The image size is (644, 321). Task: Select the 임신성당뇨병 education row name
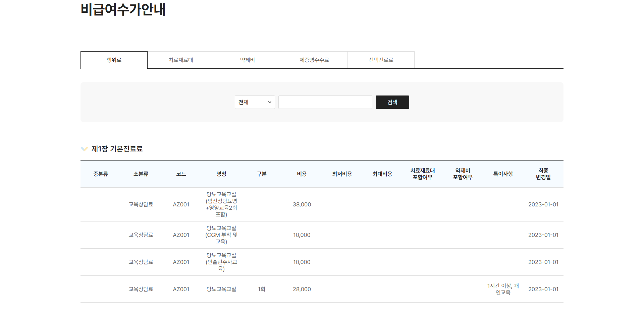tap(221, 204)
